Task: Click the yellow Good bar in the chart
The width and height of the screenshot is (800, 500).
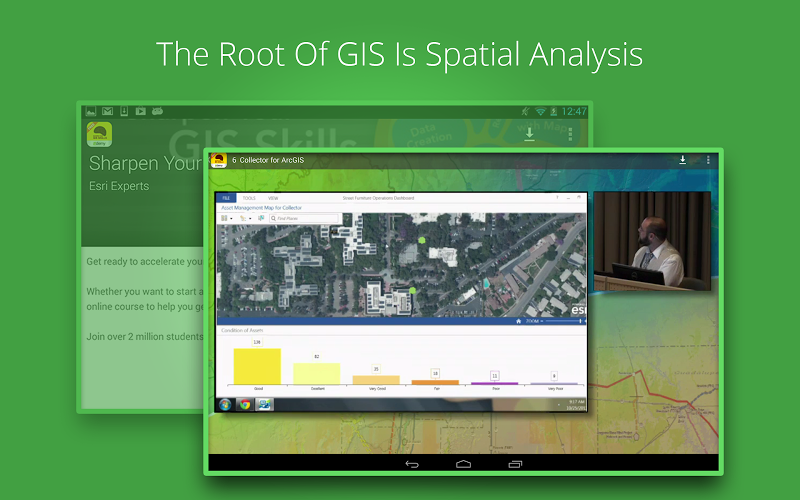Action: pos(257,366)
